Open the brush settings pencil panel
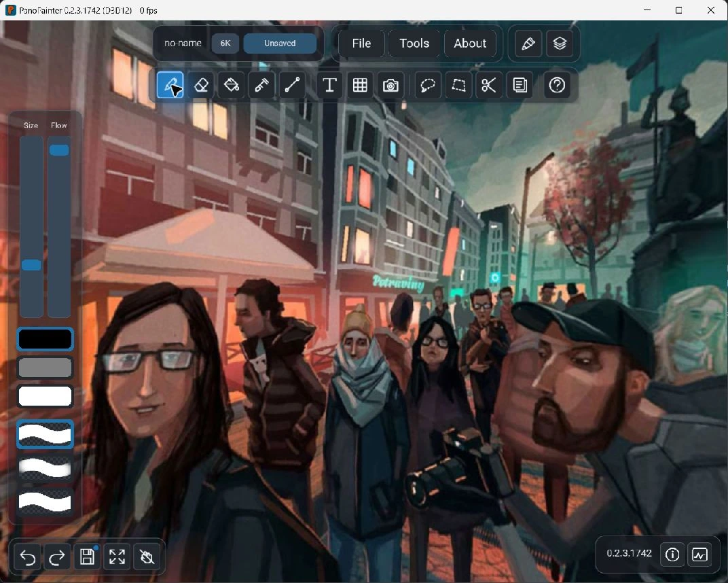Image resolution: width=728 pixels, height=583 pixels. click(x=528, y=43)
